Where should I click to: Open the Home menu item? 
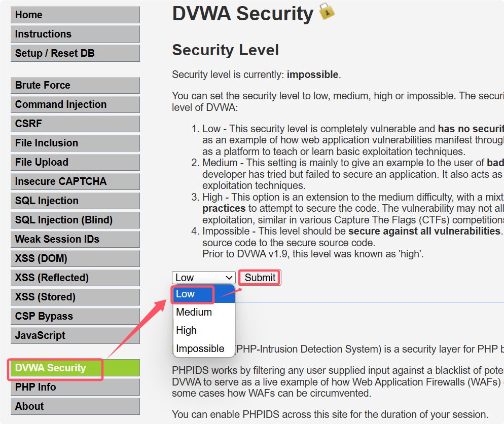[75, 15]
